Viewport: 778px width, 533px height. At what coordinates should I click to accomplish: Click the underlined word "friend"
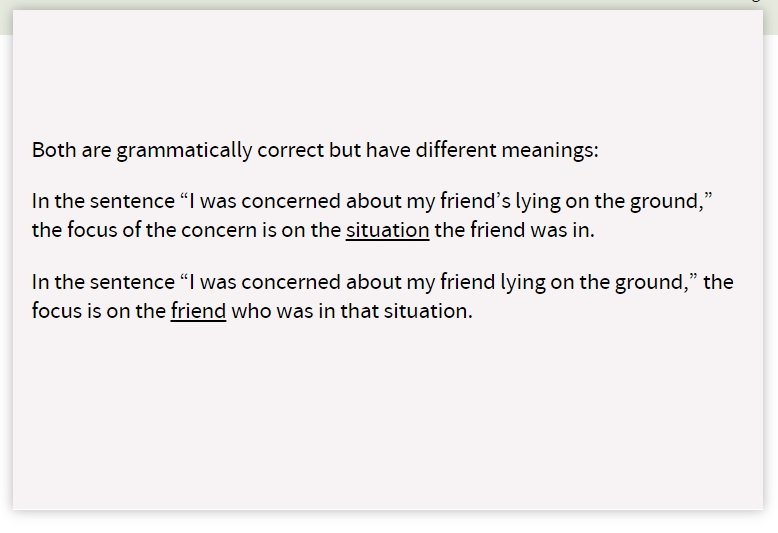198,311
